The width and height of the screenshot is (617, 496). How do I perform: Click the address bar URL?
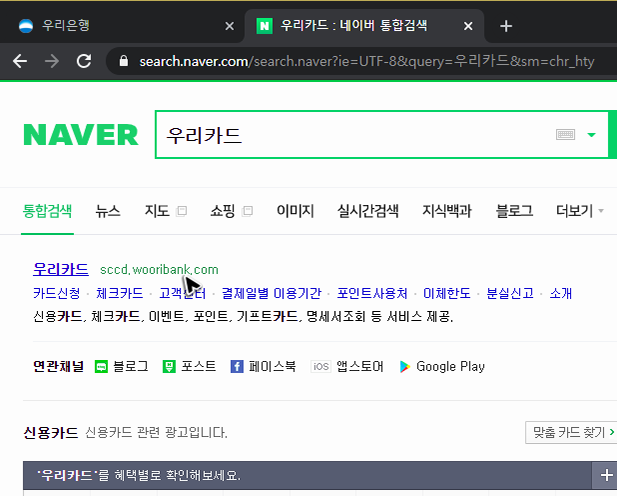pos(366,61)
